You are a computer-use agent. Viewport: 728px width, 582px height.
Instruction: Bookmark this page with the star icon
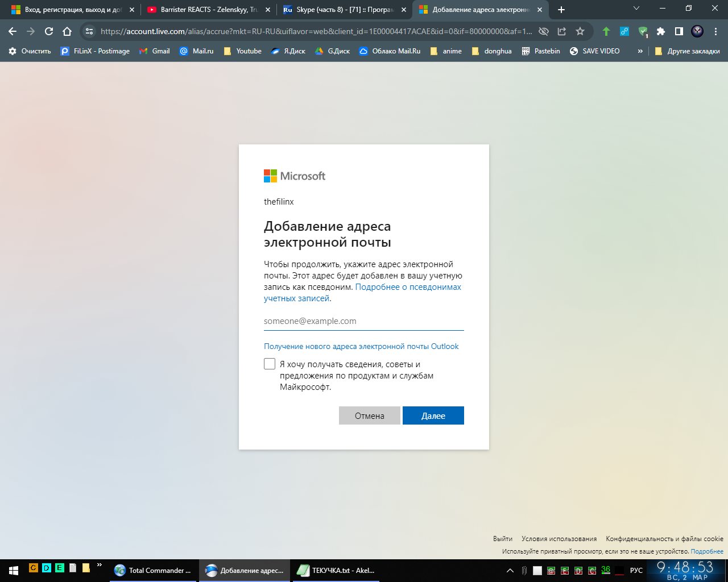580,31
